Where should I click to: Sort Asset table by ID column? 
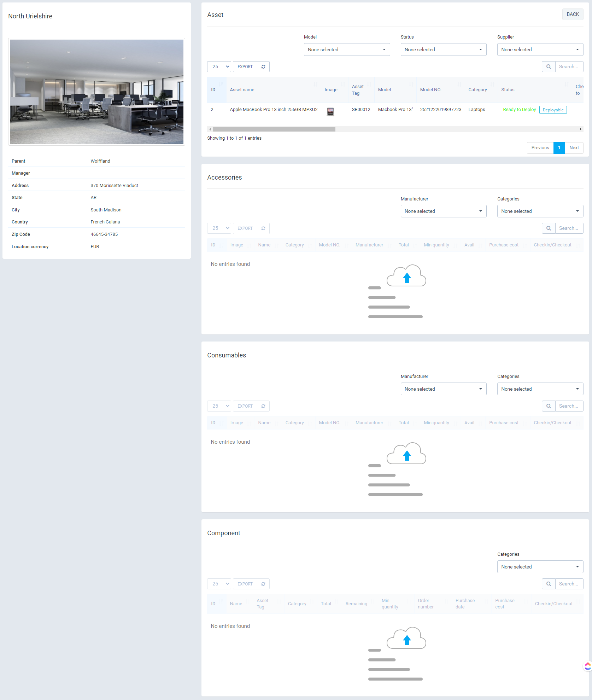coord(217,90)
